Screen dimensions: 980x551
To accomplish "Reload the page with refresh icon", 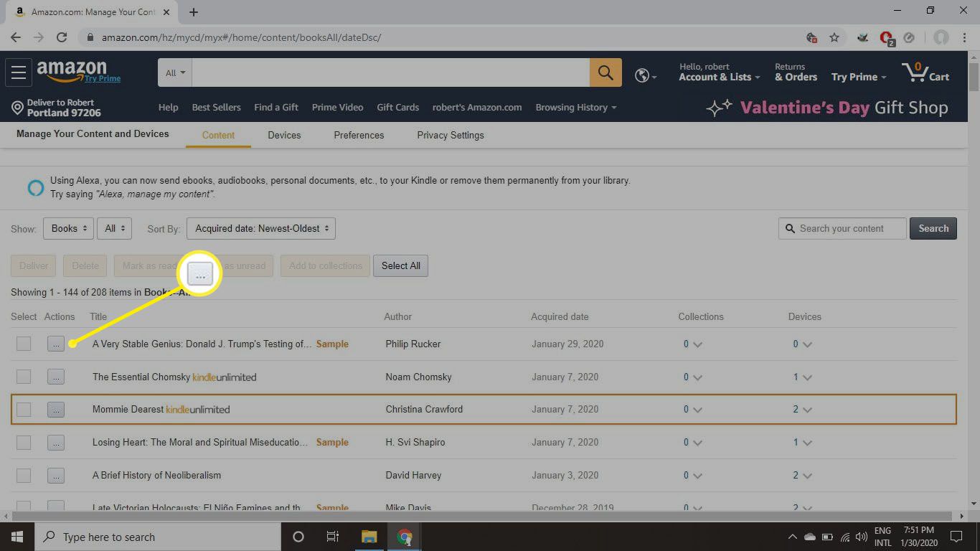I will click(x=62, y=37).
